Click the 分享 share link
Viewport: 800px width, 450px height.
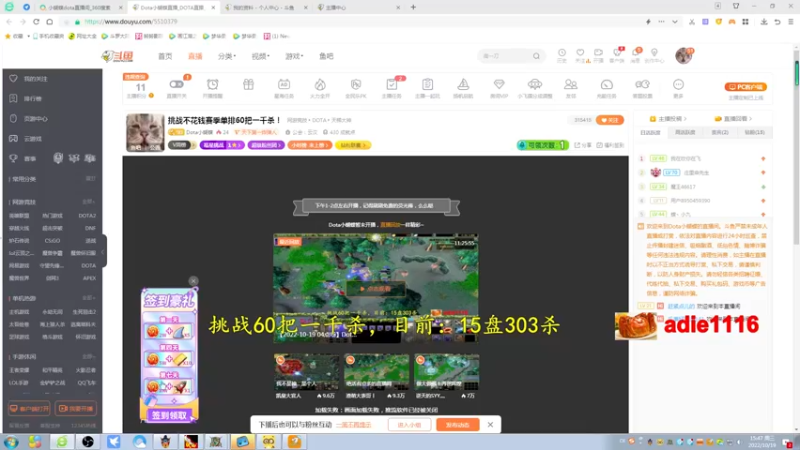pos(583,145)
